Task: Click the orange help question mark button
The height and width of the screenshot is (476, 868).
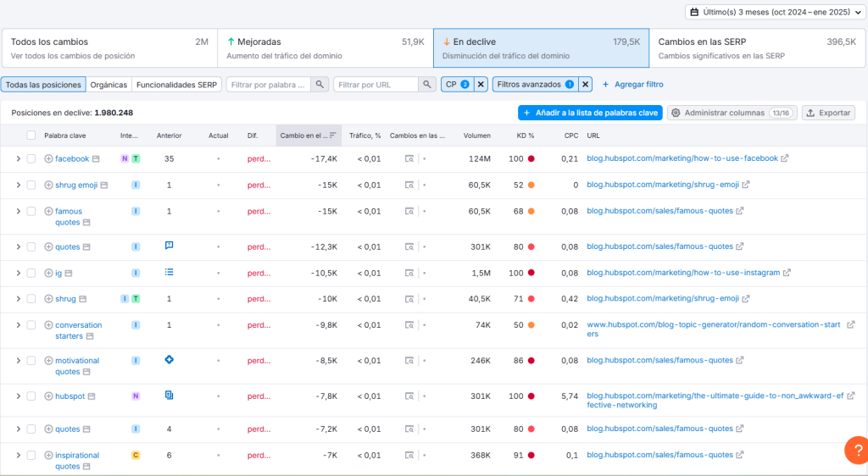Action: [855, 451]
